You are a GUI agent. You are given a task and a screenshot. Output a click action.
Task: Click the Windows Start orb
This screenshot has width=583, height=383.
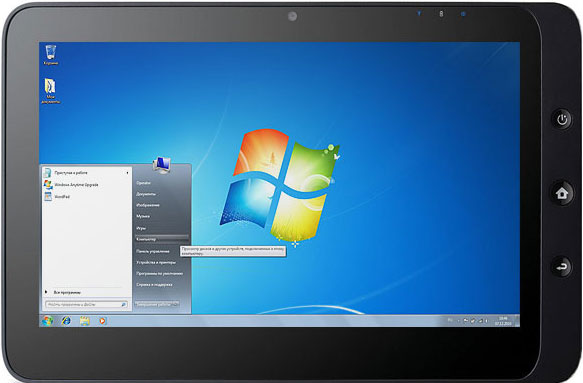tap(48, 321)
